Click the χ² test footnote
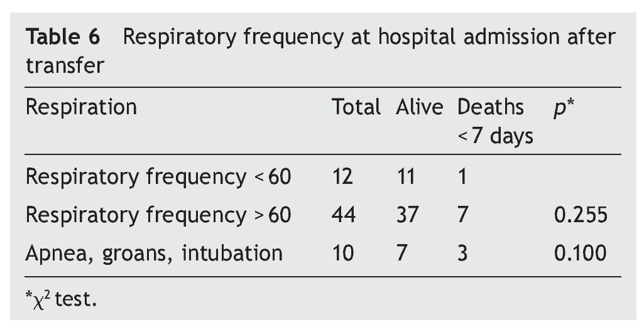 pyautogui.click(x=62, y=299)
